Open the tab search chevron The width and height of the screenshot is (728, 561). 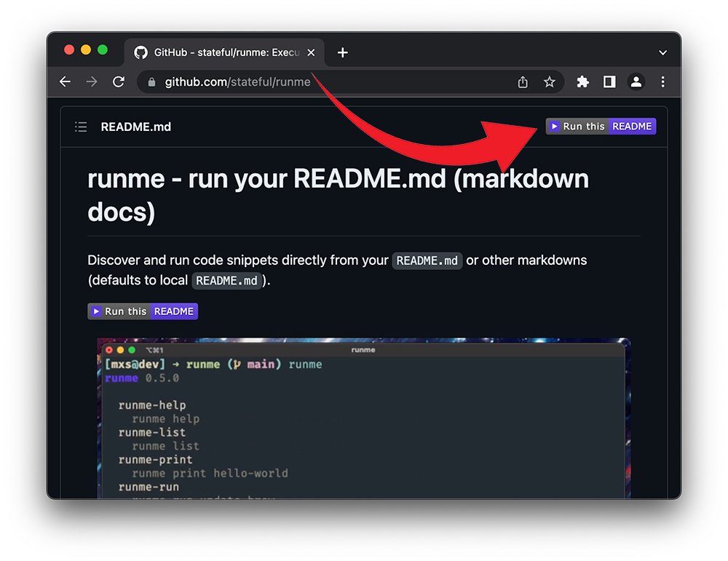[662, 52]
